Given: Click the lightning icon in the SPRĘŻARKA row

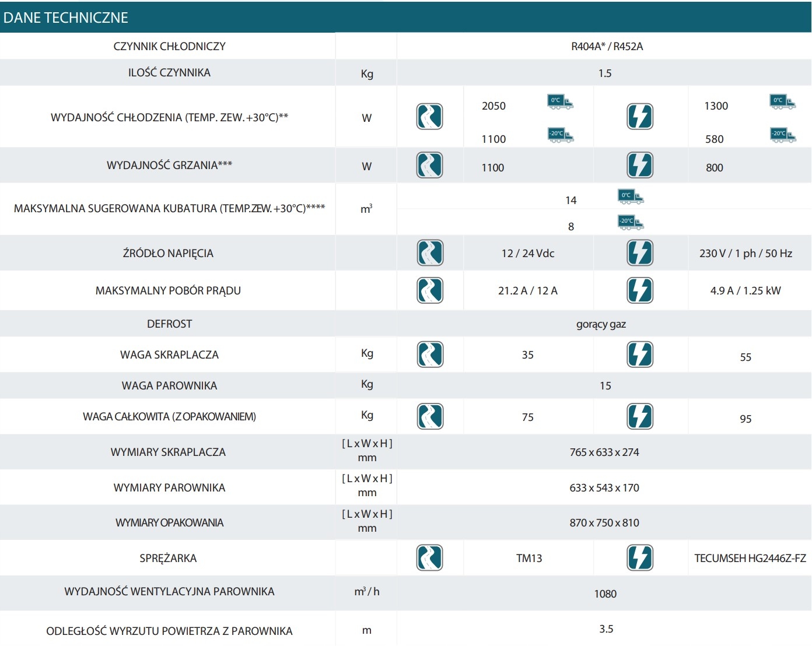Looking at the screenshot, I should [640, 558].
